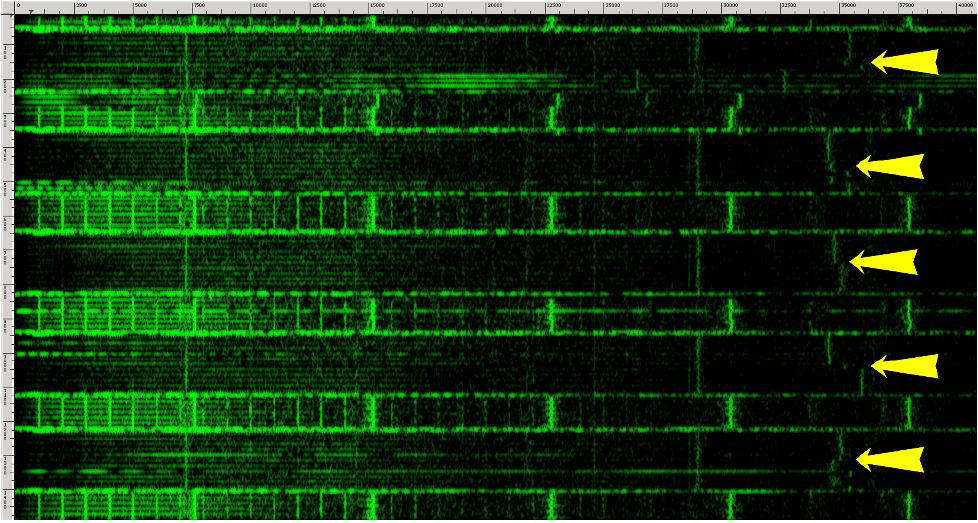Click the middle (third) yellow arrow
978x523 pixels.
click(x=883, y=262)
